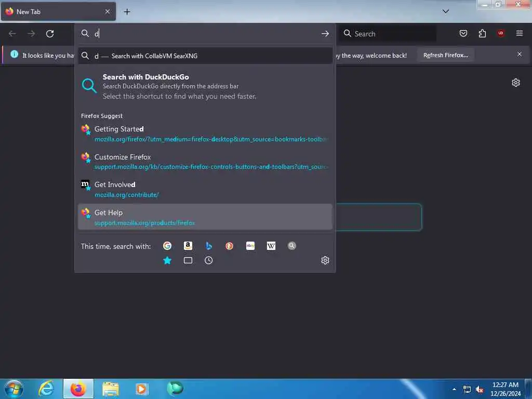Image resolution: width=532 pixels, height=399 pixels.
Task: Search this time with Google
Action: click(x=167, y=246)
